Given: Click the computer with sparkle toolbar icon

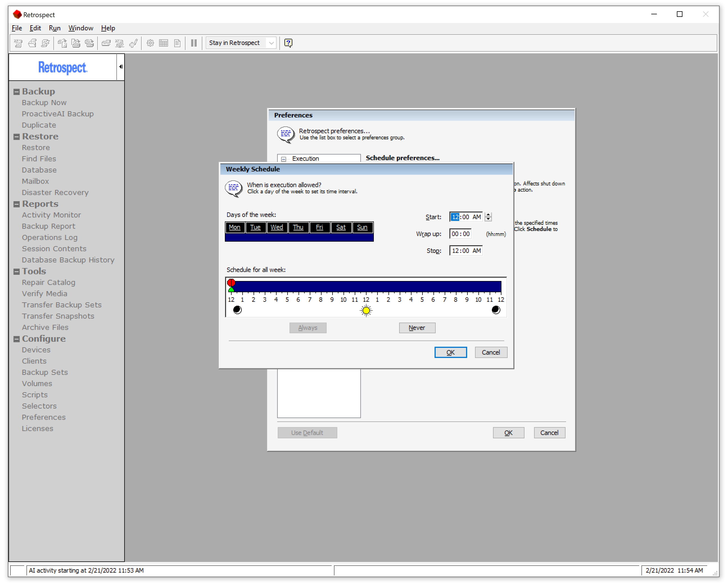Looking at the screenshot, I should click(119, 43).
